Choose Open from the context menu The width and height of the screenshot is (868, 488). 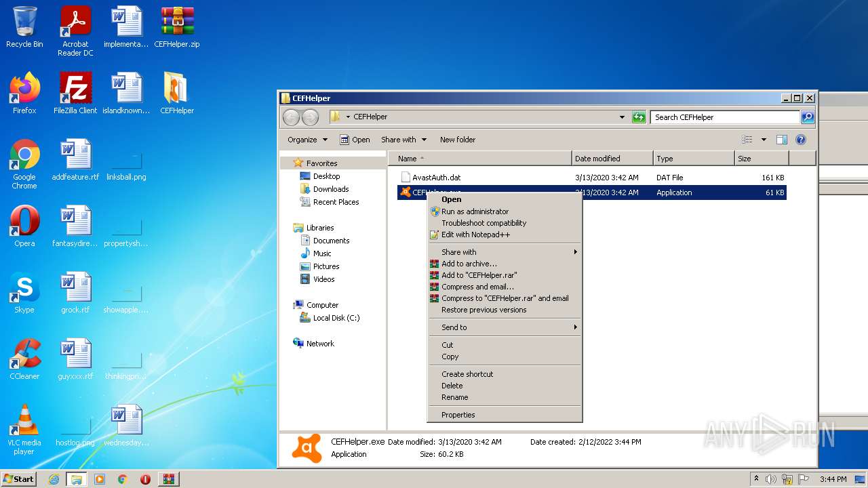pos(505,199)
